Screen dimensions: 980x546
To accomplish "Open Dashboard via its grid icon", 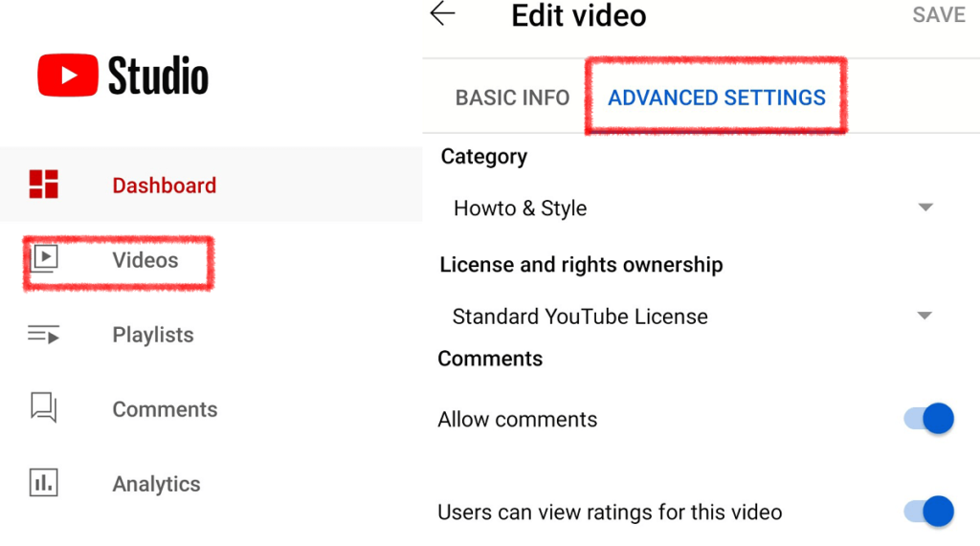I will [44, 185].
